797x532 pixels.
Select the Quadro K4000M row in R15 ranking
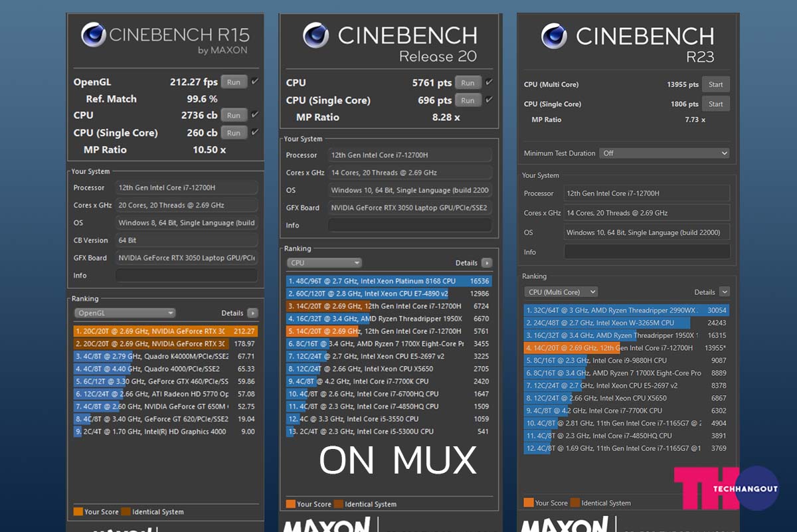[165, 357]
